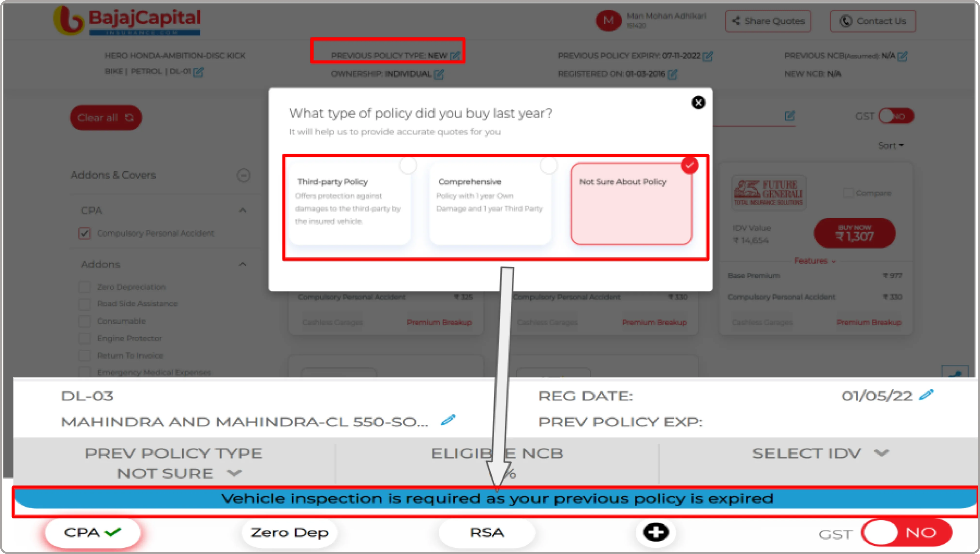Open the SELECT IDV dropdown

(x=821, y=453)
